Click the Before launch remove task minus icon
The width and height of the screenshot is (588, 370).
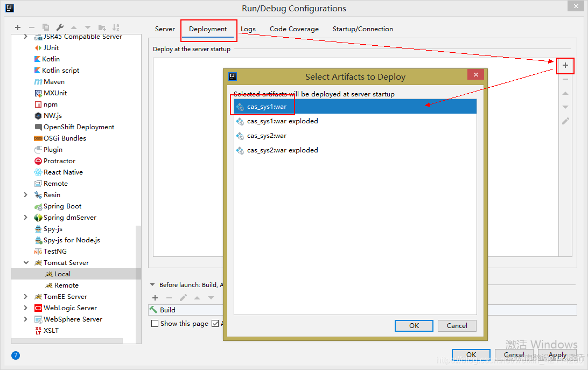[169, 298]
